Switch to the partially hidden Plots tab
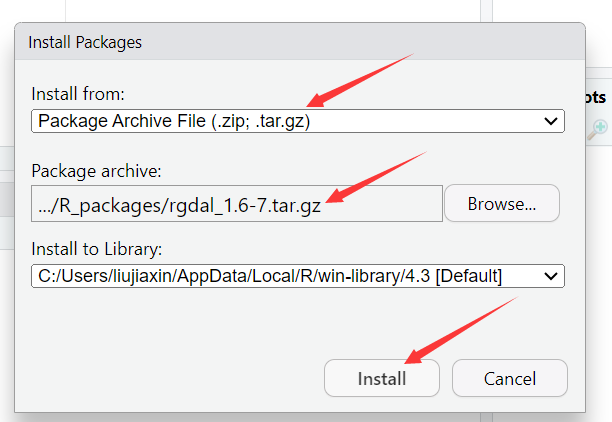The image size is (612, 422). point(596,97)
